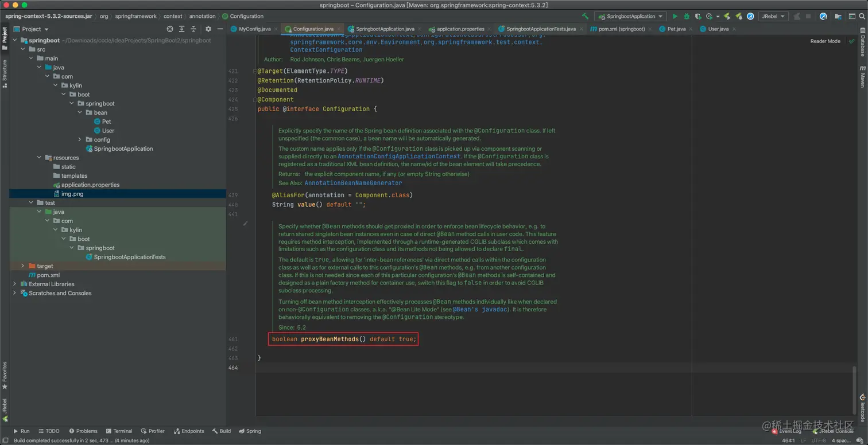The image size is (868, 445).
Task: Follow the @Bean's javadoc link
Action: point(480,310)
